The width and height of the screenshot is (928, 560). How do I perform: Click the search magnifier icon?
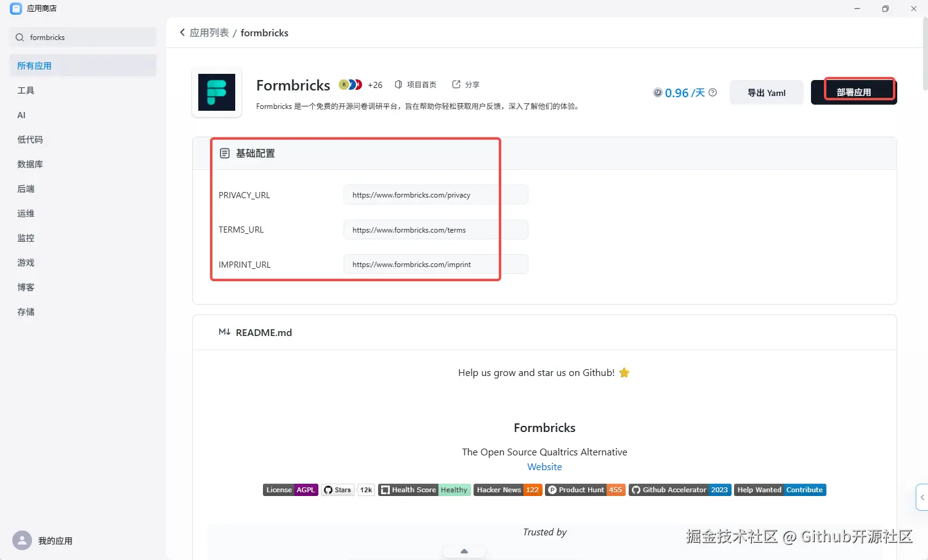point(20,38)
